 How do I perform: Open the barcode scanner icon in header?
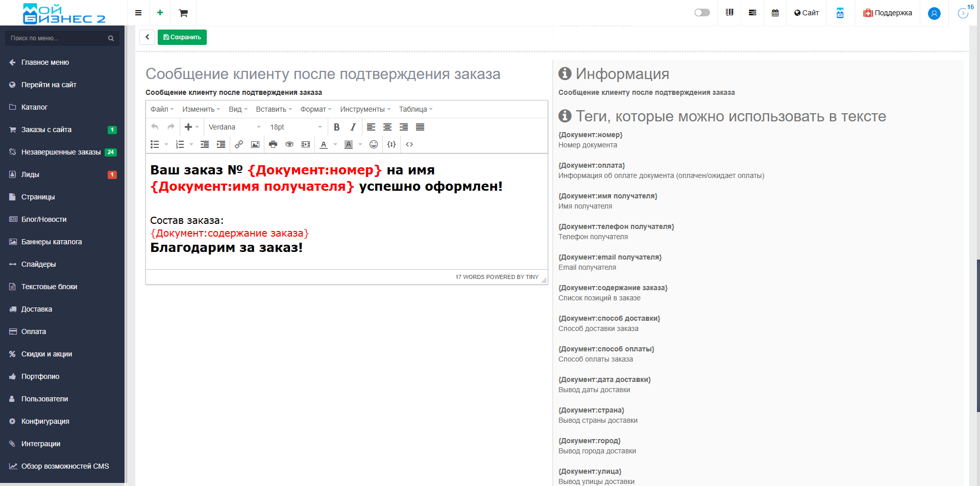tap(729, 13)
